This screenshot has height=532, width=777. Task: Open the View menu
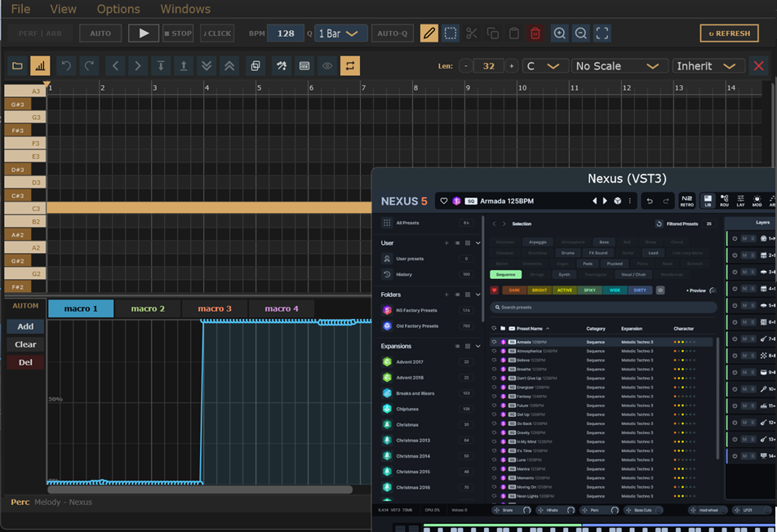tap(64, 9)
